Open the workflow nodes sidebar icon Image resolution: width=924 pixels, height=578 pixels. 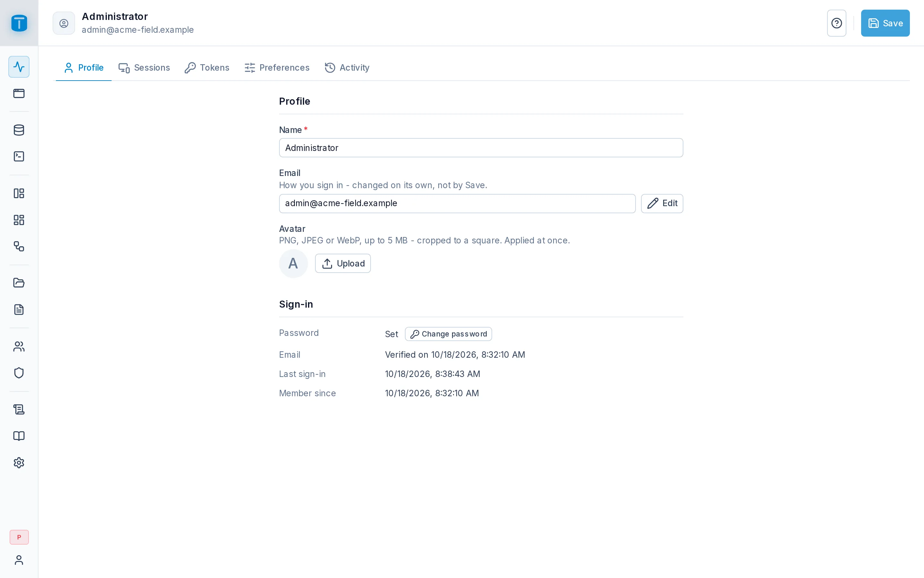pos(19,246)
